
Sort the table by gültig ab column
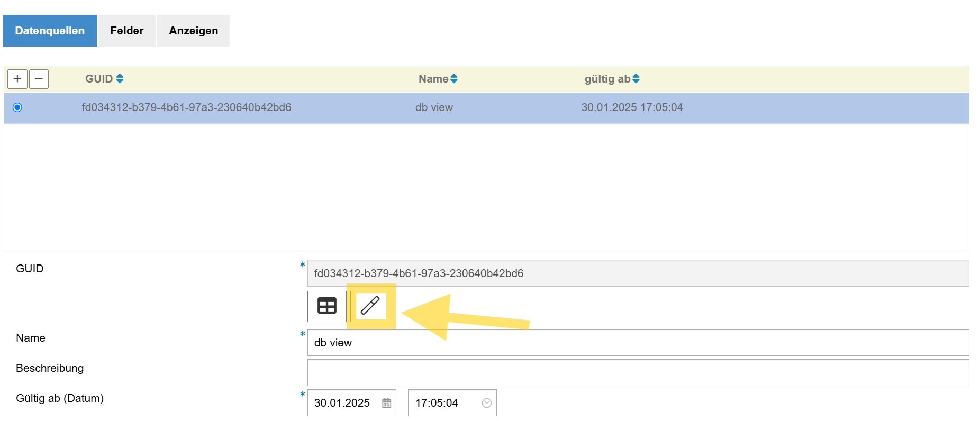636,79
